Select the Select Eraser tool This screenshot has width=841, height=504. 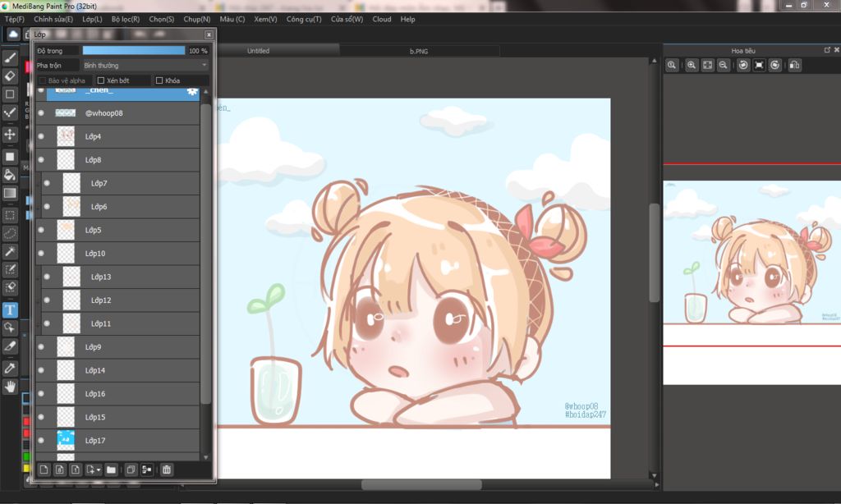[10, 287]
